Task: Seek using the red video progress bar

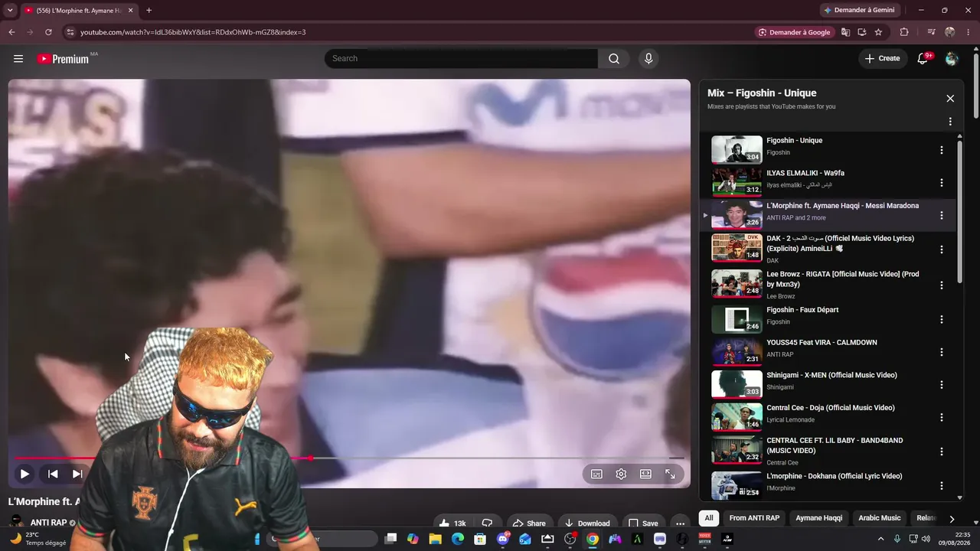Action: point(349,458)
